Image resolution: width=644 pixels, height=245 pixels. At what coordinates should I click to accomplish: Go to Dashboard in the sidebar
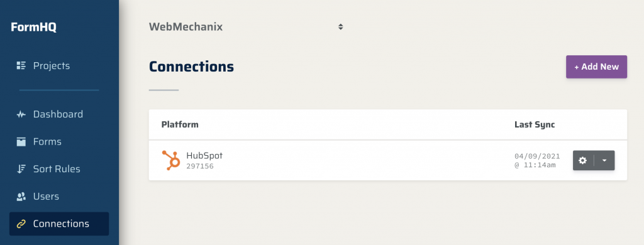tap(59, 114)
